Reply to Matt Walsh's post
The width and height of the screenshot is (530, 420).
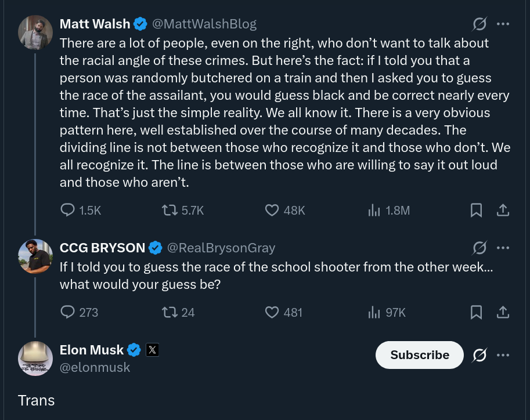(68, 211)
